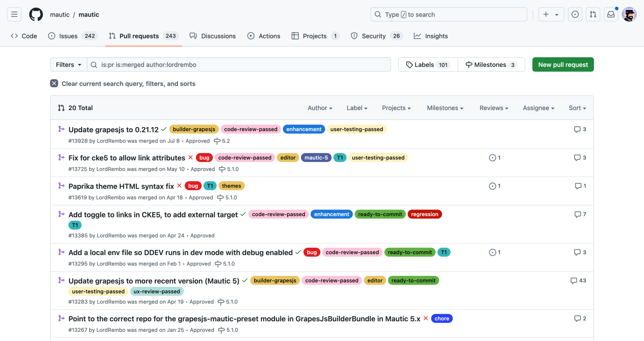Click failed check X on 'Fix for cke5'
The image size is (644, 341).
(191, 157)
